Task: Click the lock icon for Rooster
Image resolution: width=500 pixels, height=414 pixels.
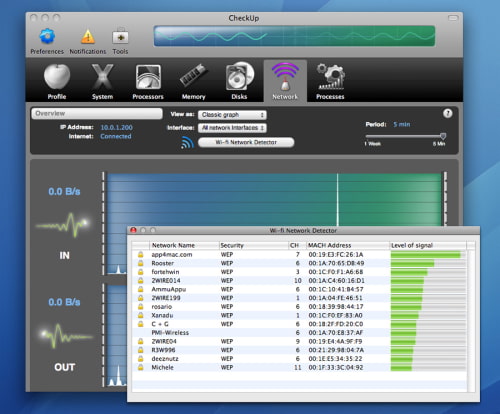Action: coord(141,263)
